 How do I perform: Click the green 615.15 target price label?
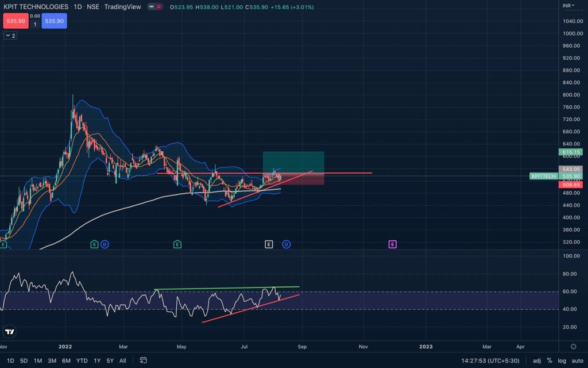[x=571, y=152]
